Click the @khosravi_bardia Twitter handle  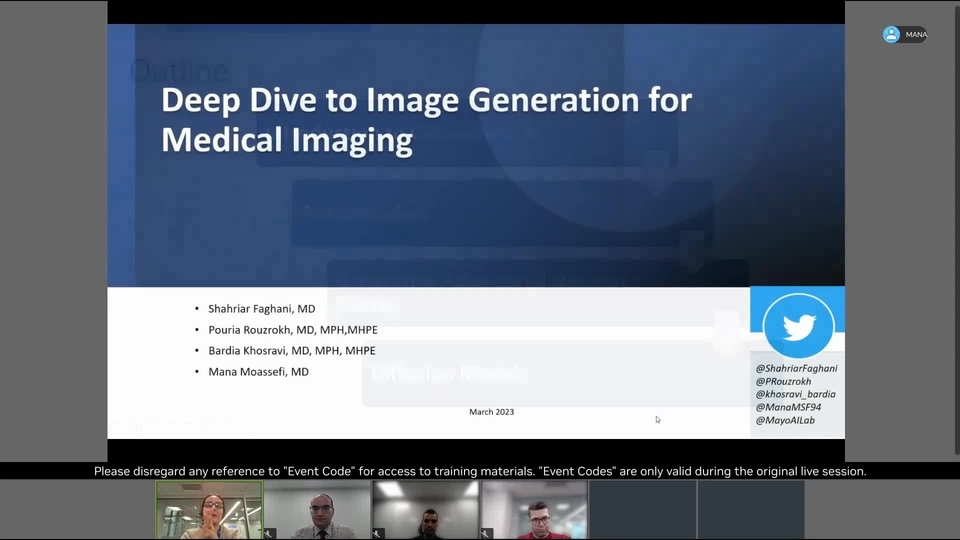[795, 394]
